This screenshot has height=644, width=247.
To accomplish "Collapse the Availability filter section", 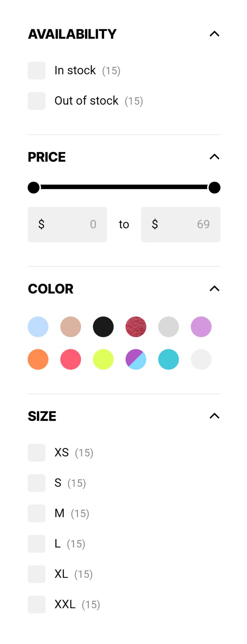I will (214, 34).
